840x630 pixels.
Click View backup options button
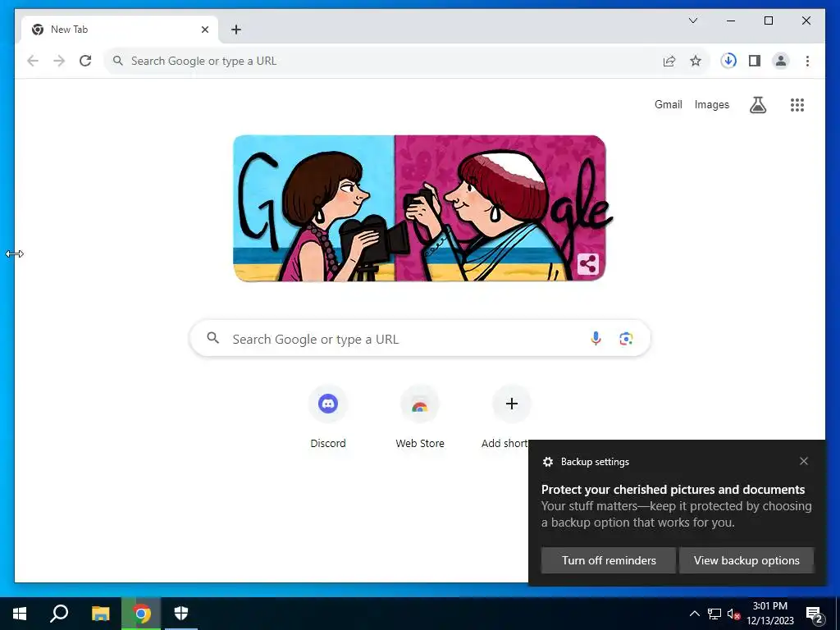point(746,560)
